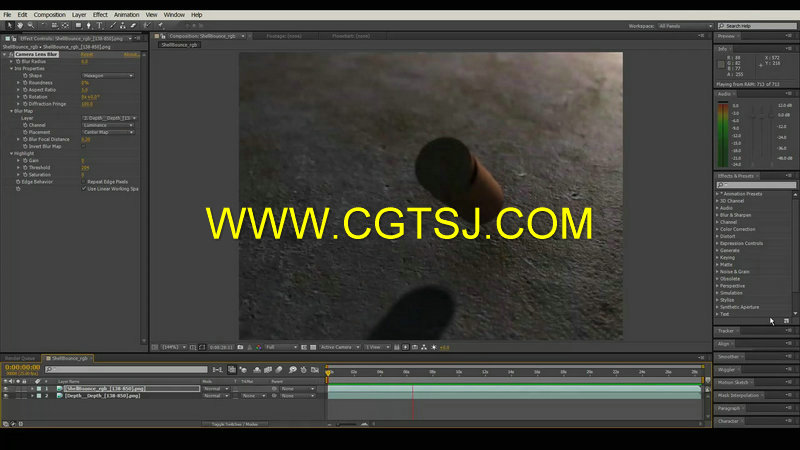Screen dimensions: 800x450
Task: Select the Selection arrow tool
Action: point(10,25)
